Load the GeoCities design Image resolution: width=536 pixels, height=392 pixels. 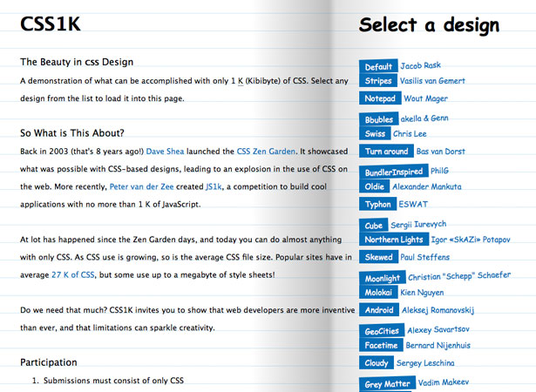[382, 330]
